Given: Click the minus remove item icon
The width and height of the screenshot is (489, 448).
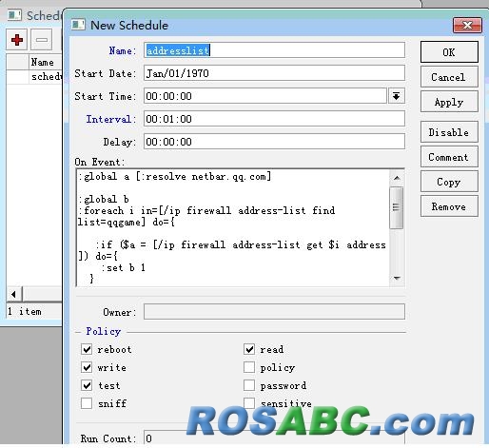Looking at the screenshot, I should point(42,40).
